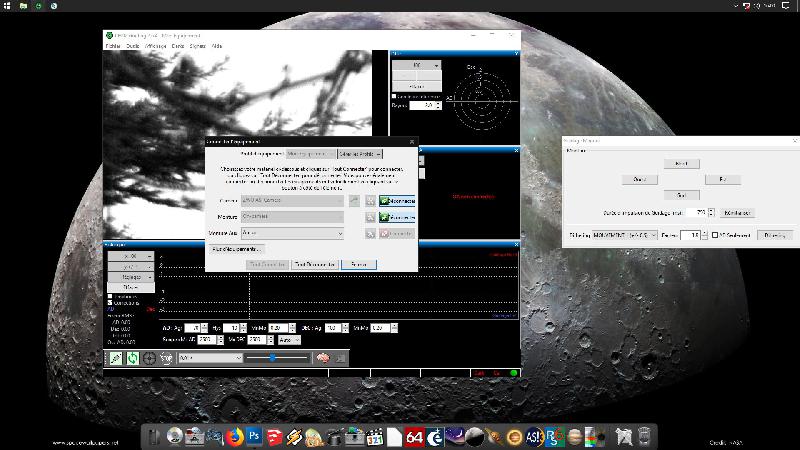Adjust the gamma slider in PHD2 toolbar
Screen dimensions: 800x450
pos(276,358)
